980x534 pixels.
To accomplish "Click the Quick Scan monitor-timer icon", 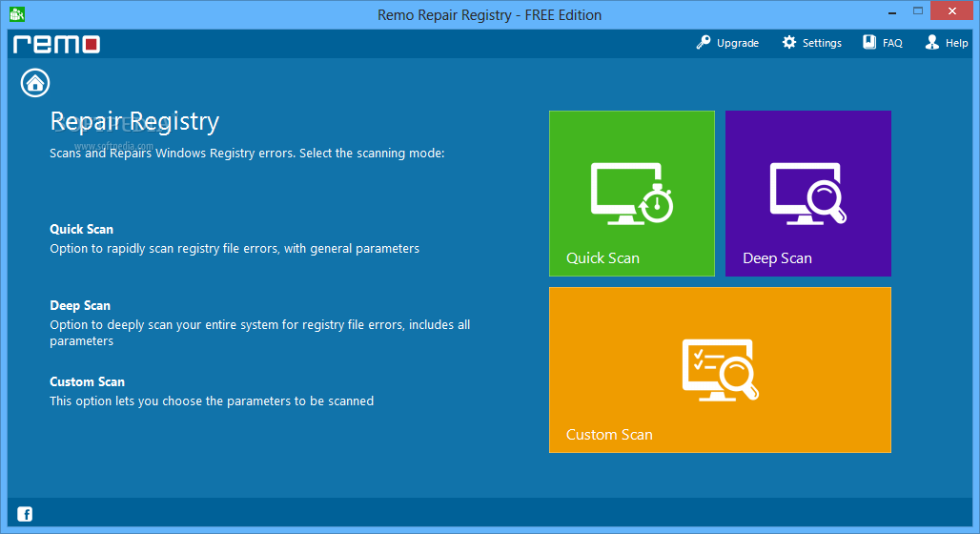I will pyautogui.click(x=632, y=194).
